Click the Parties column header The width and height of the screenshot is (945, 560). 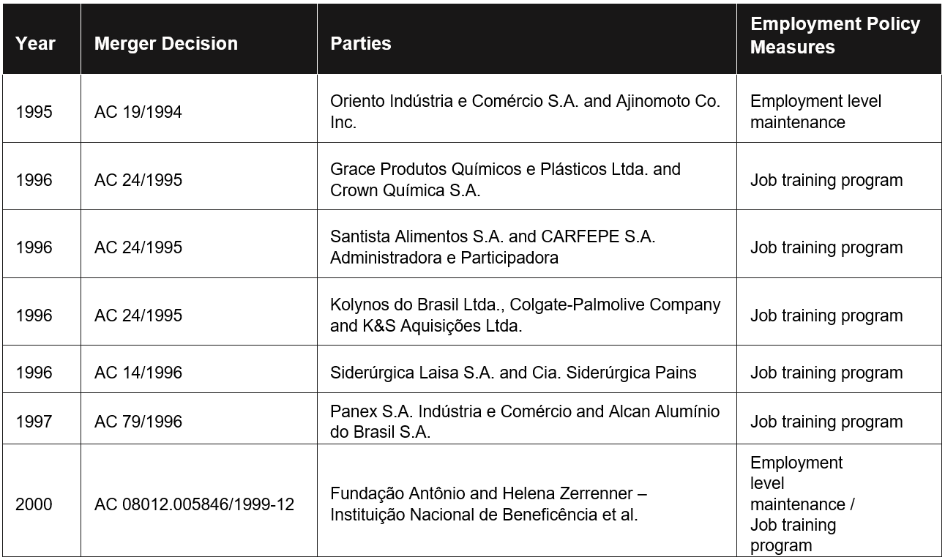pos(527,40)
